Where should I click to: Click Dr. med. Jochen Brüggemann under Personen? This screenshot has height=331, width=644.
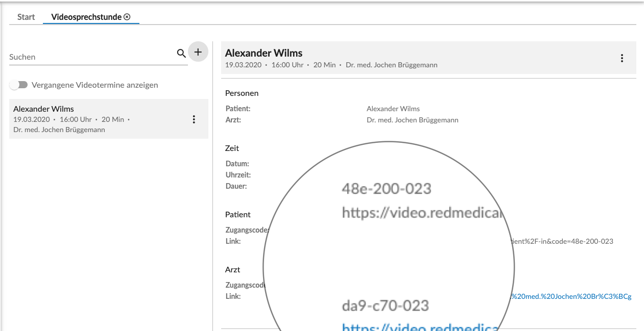click(412, 120)
